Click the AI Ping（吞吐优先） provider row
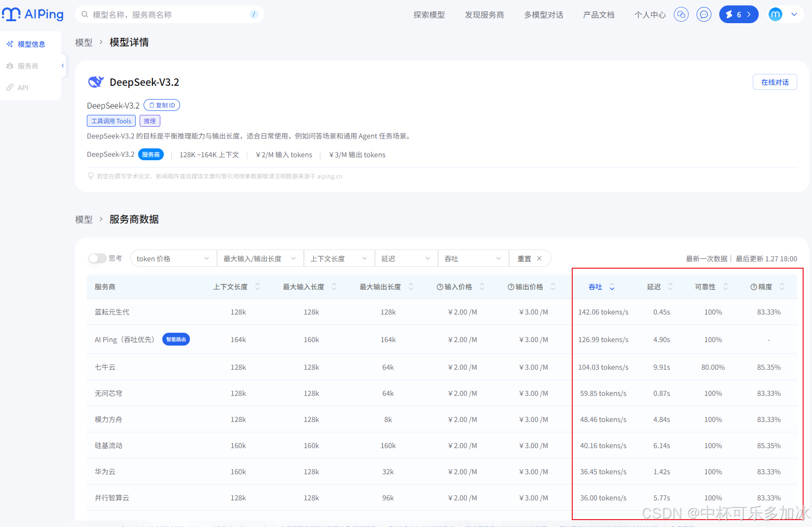Screen dimensions: 812x527 [442, 340]
